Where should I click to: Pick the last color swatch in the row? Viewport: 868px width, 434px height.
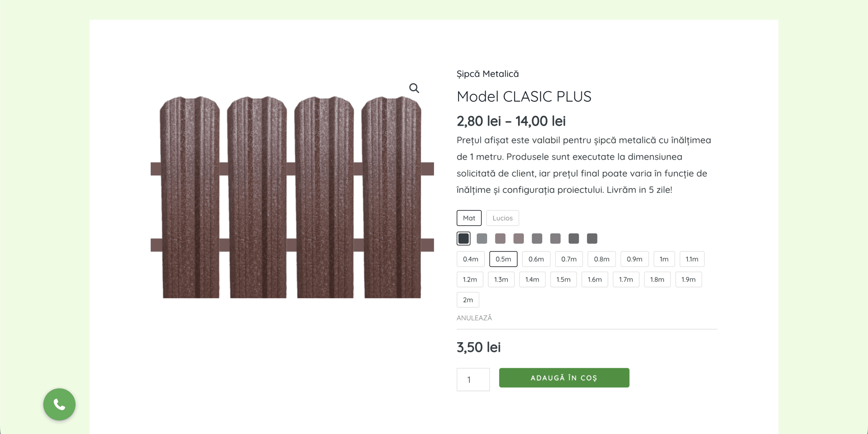[x=592, y=238]
